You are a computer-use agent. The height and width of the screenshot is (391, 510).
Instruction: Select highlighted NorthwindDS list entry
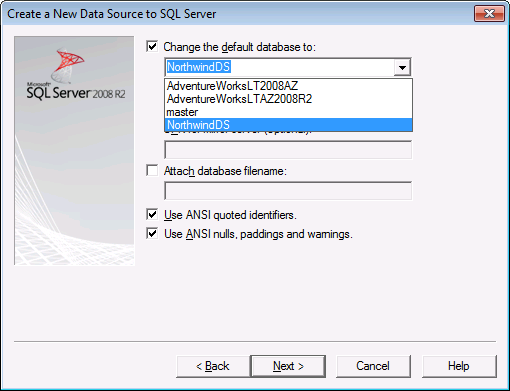(x=289, y=125)
